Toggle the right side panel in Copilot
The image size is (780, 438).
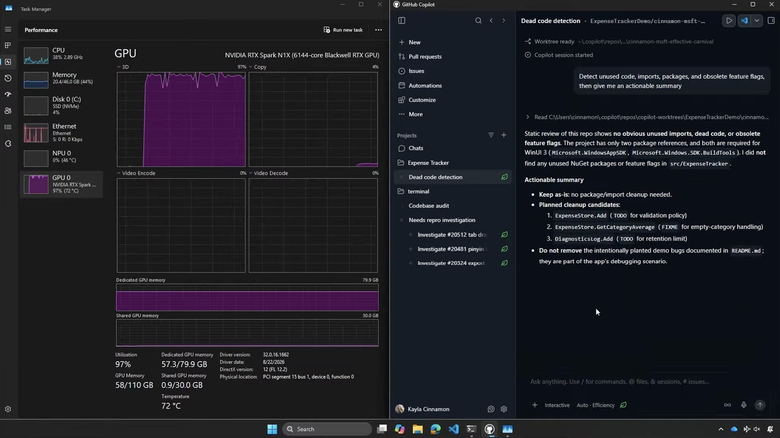(x=771, y=21)
